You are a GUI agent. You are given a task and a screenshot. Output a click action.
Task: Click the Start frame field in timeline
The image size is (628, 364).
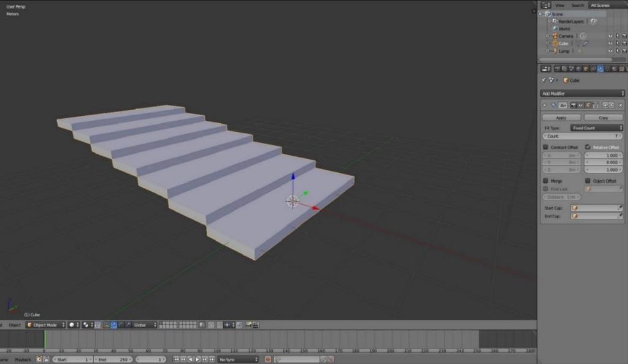(72, 360)
